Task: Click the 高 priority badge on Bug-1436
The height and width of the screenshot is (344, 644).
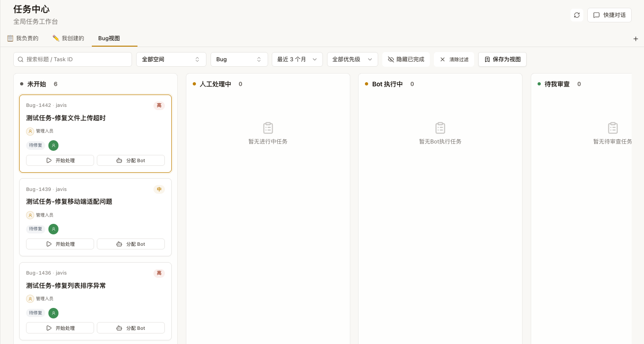Action: 159,273
